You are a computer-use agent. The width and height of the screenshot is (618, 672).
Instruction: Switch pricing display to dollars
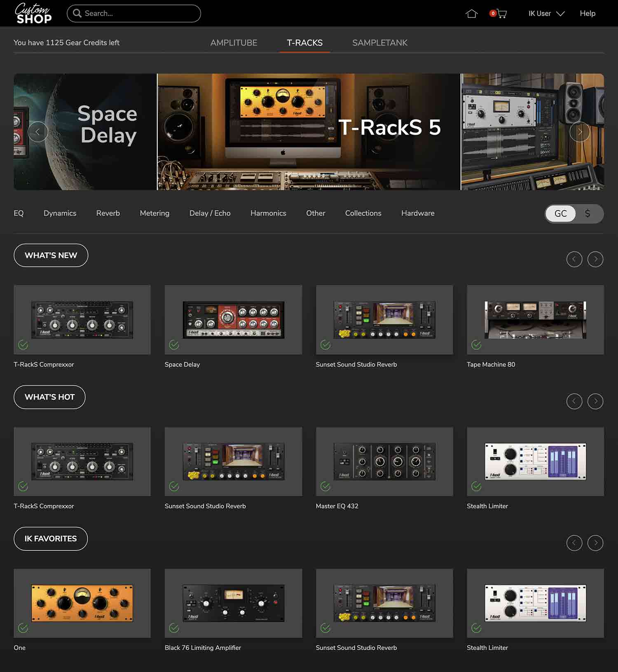point(588,213)
